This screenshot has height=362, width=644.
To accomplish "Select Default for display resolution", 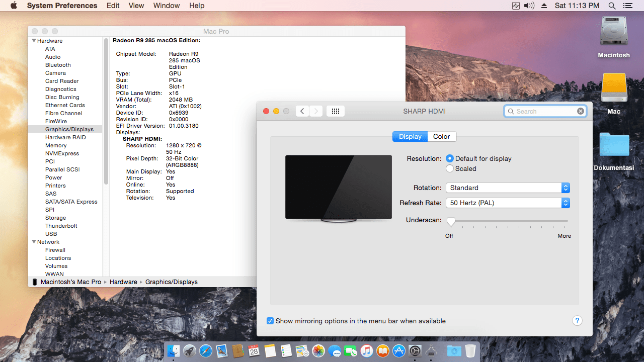I will tap(450, 158).
